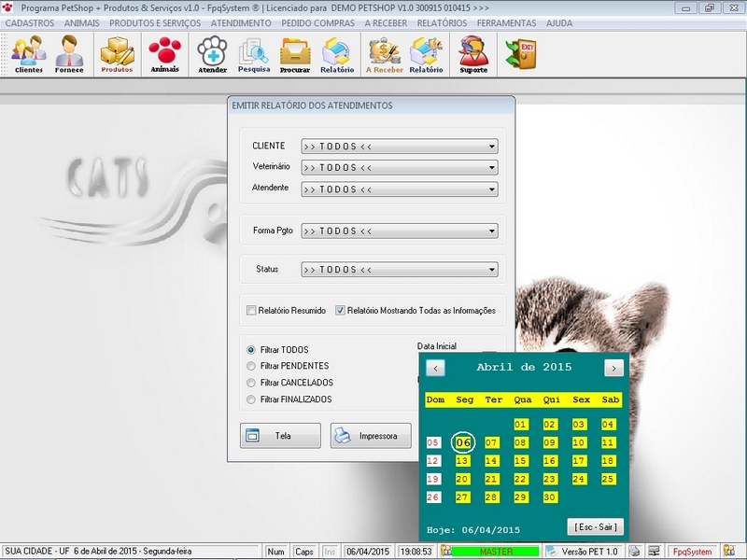This screenshot has height=560, width=747.
Task: Open the Atender paw-plus icon
Action: tap(213, 54)
